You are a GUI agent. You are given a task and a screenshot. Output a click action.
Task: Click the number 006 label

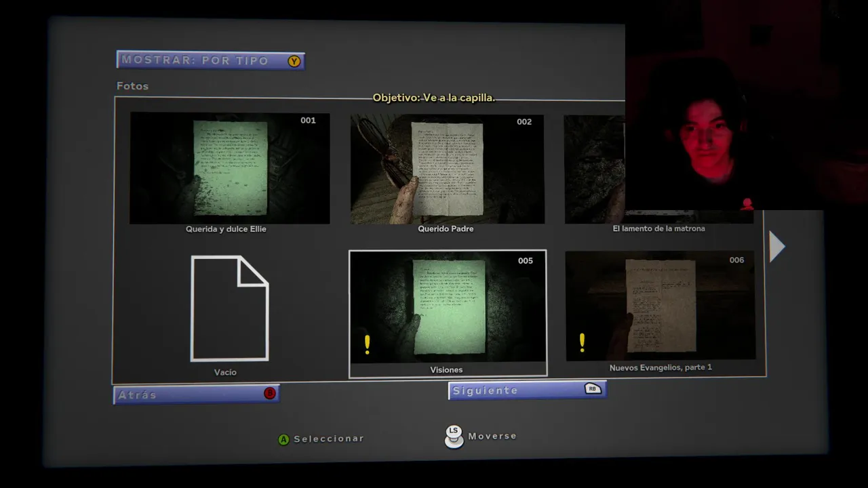tap(736, 260)
